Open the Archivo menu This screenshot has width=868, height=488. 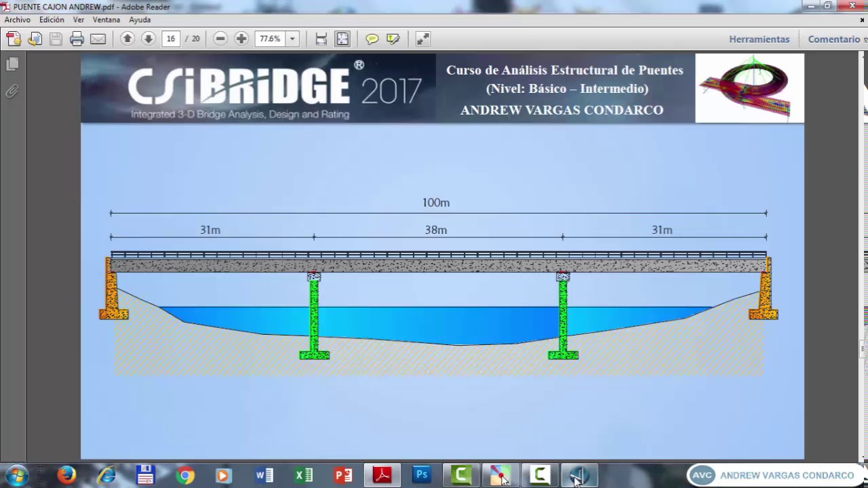[17, 20]
